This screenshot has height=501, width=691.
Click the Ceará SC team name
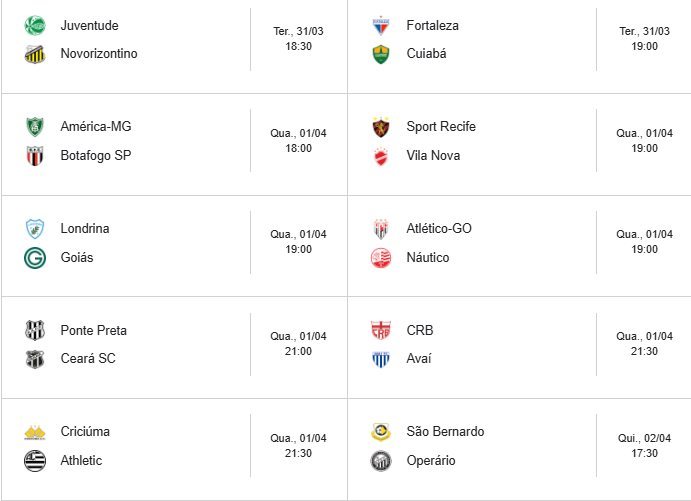click(x=88, y=359)
